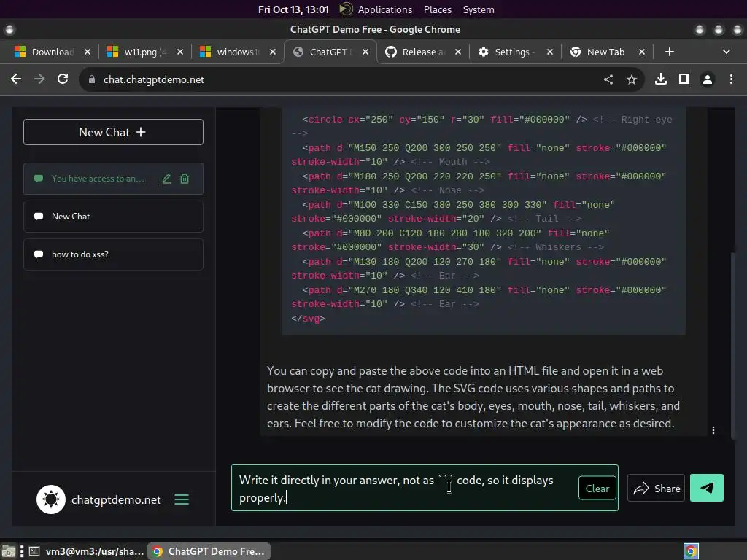Expand the tab search dropdown chevron
Image resolution: width=747 pixels, height=560 pixels.
click(726, 52)
